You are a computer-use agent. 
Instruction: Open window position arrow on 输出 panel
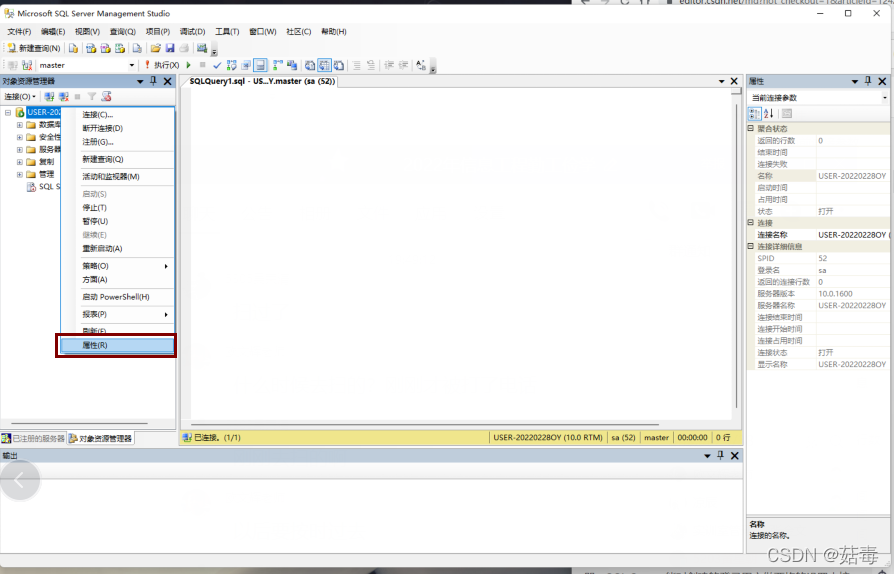click(707, 455)
